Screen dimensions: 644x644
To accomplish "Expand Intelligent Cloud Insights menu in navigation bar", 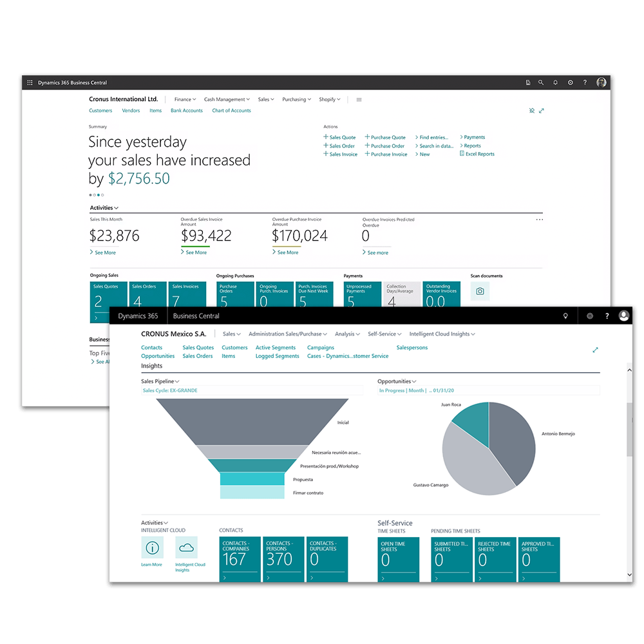I will (442, 334).
